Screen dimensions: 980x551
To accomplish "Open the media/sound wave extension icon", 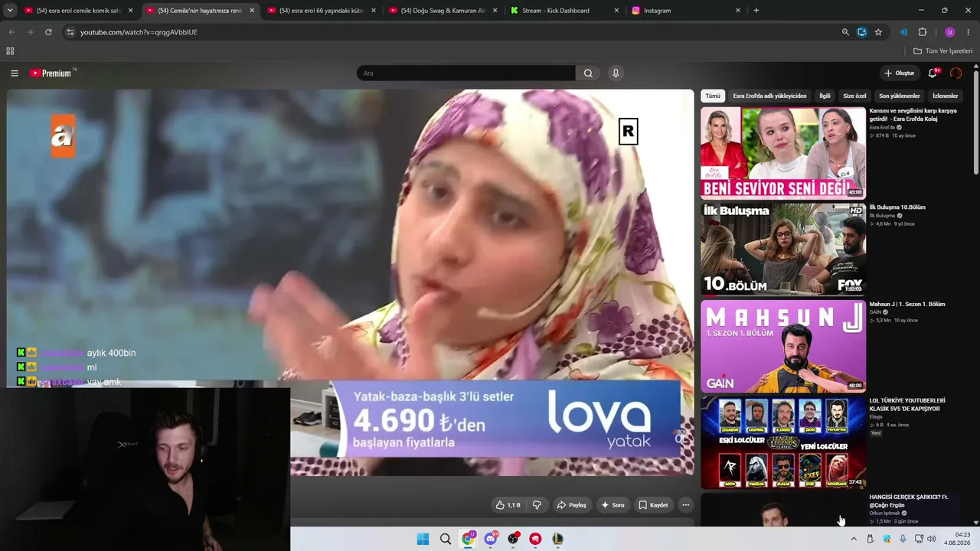I will click(x=904, y=32).
